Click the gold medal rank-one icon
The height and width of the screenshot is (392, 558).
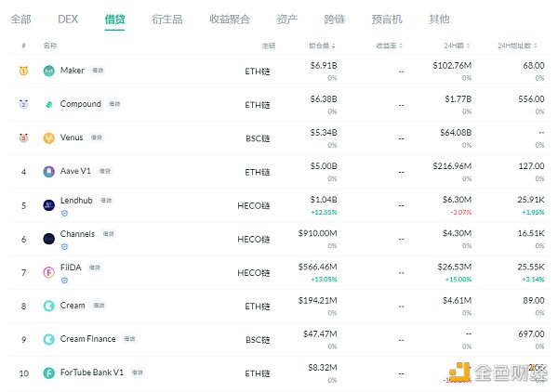click(23, 71)
